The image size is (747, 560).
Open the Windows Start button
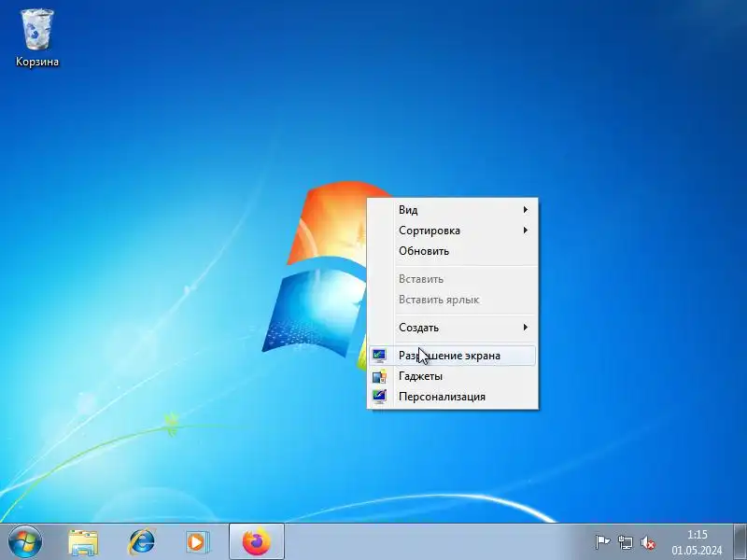(x=25, y=542)
